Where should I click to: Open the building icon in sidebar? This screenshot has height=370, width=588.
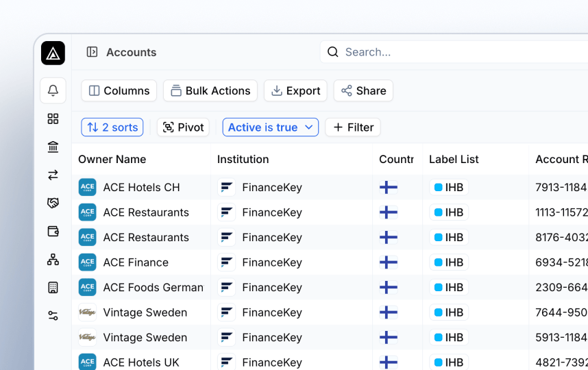coord(53,288)
